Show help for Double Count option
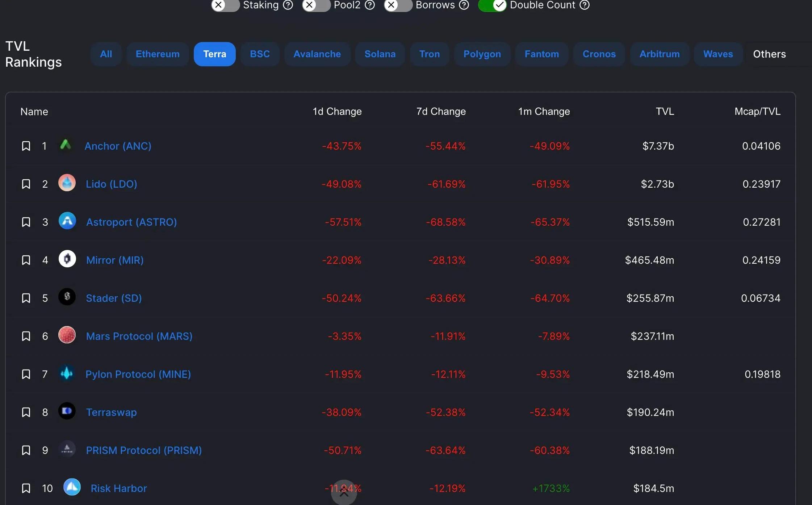This screenshot has width=812, height=505. (x=585, y=5)
